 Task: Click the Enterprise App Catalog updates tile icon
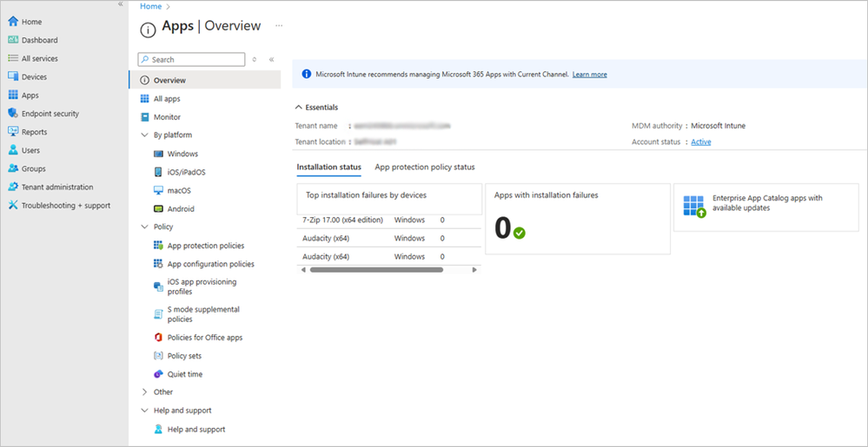click(694, 206)
